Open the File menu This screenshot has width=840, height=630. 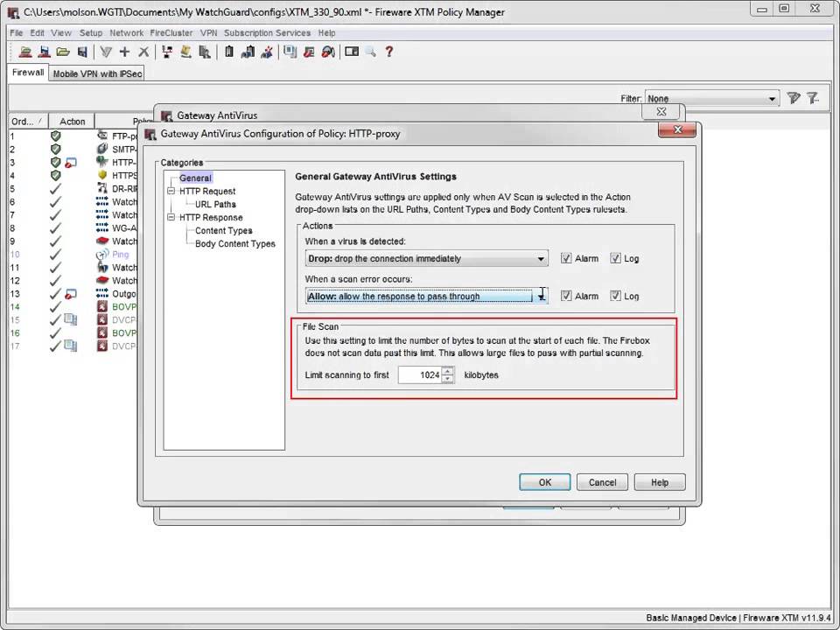[x=16, y=32]
